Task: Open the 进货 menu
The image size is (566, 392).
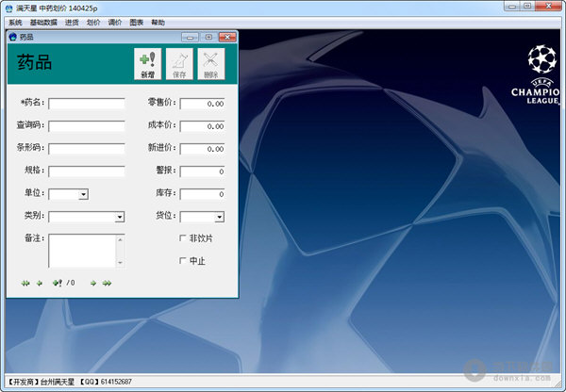Action: click(x=72, y=23)
